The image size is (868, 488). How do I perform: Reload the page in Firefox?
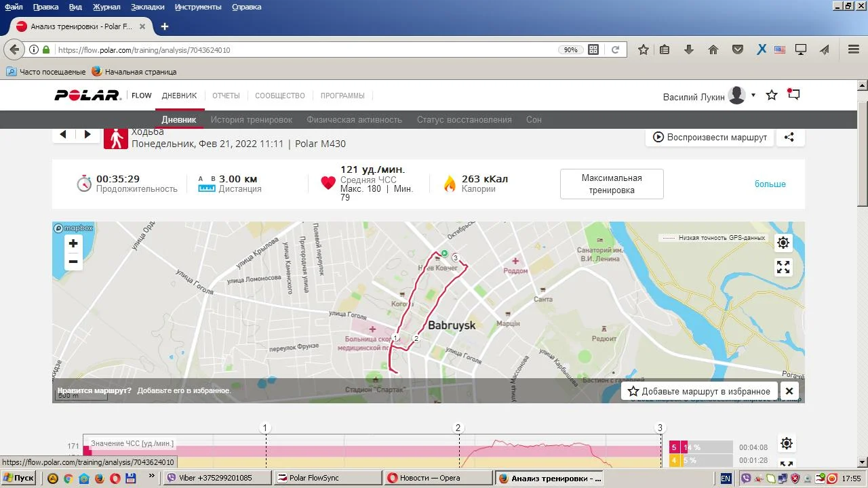point(615,49)
